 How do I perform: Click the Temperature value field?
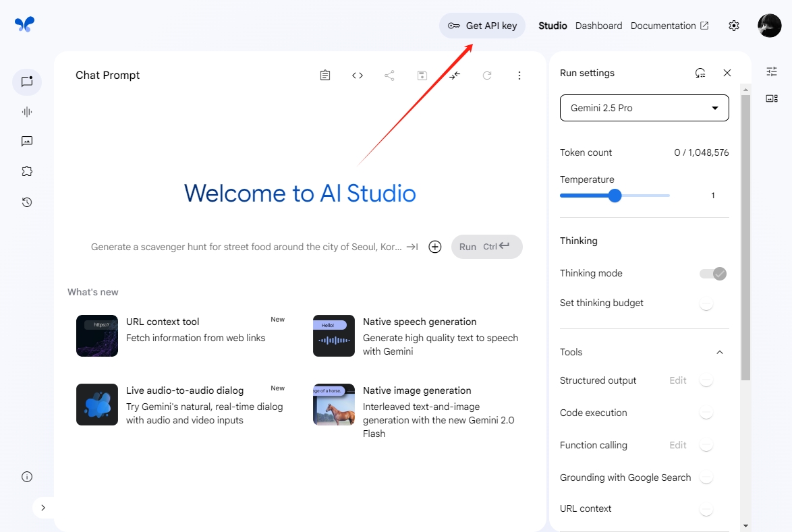713,196
